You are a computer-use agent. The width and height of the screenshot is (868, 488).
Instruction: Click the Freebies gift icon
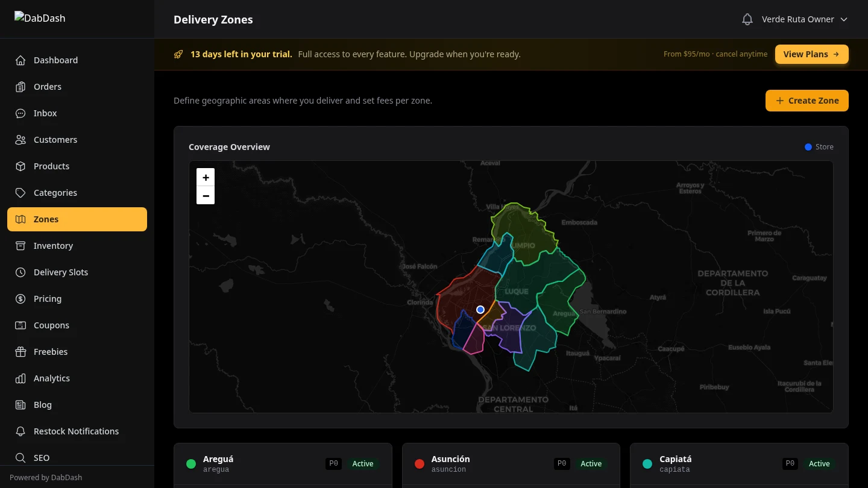pos(20,352)
